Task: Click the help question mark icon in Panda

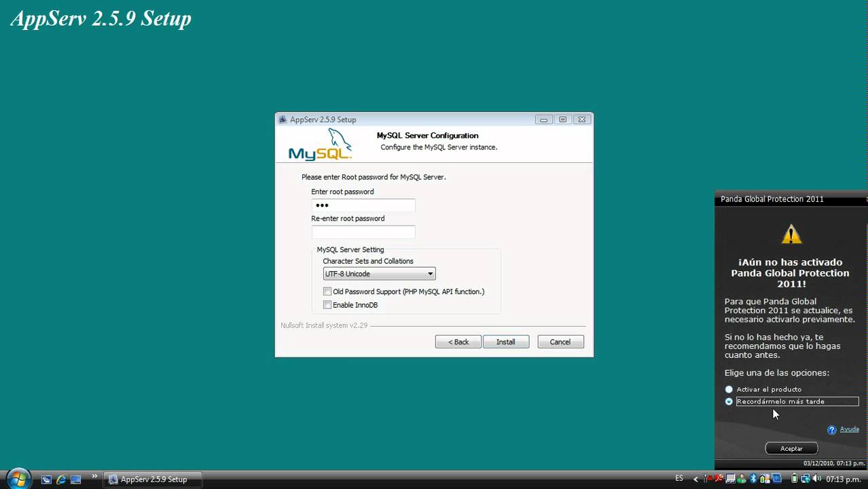Action: pos(832,430)
